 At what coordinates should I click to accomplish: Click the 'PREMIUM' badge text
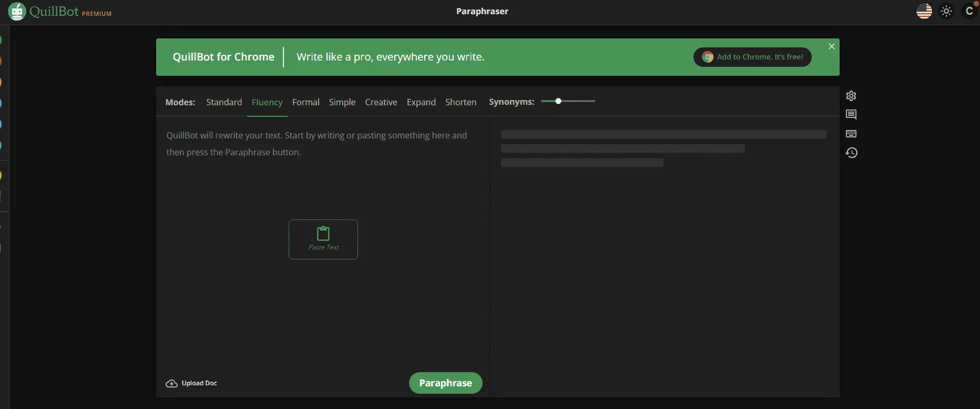click(x=97, y=14)
